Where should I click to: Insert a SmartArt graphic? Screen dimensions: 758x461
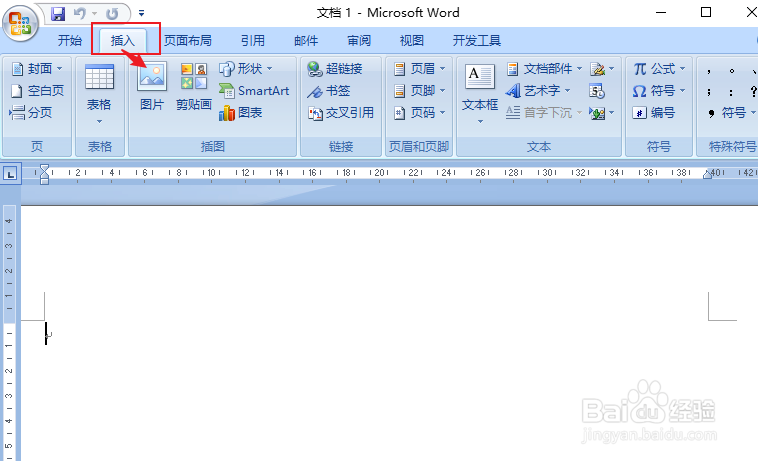(254, 90)
